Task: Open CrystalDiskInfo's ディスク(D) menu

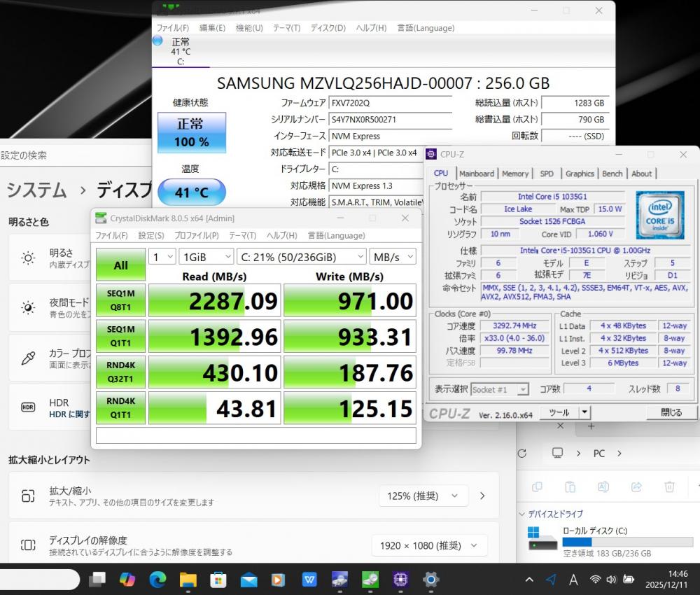Action: pos(328,28)
